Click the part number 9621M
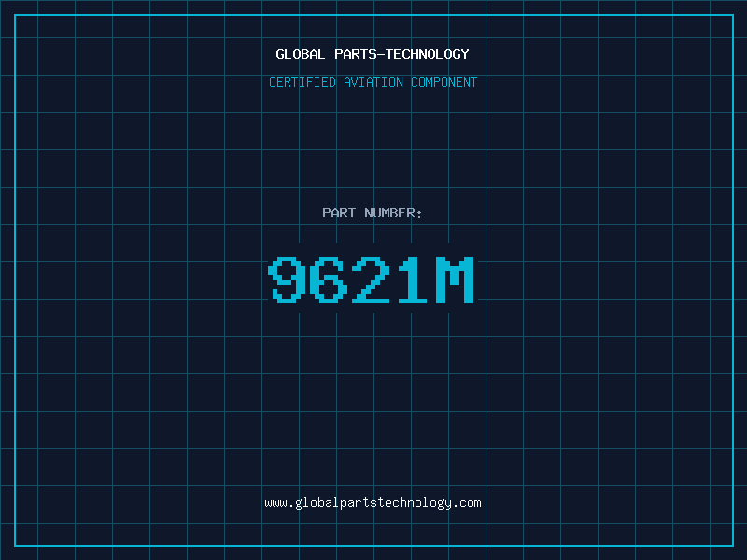The width and height of the screenshot is (747, 560). pos(371,279)
